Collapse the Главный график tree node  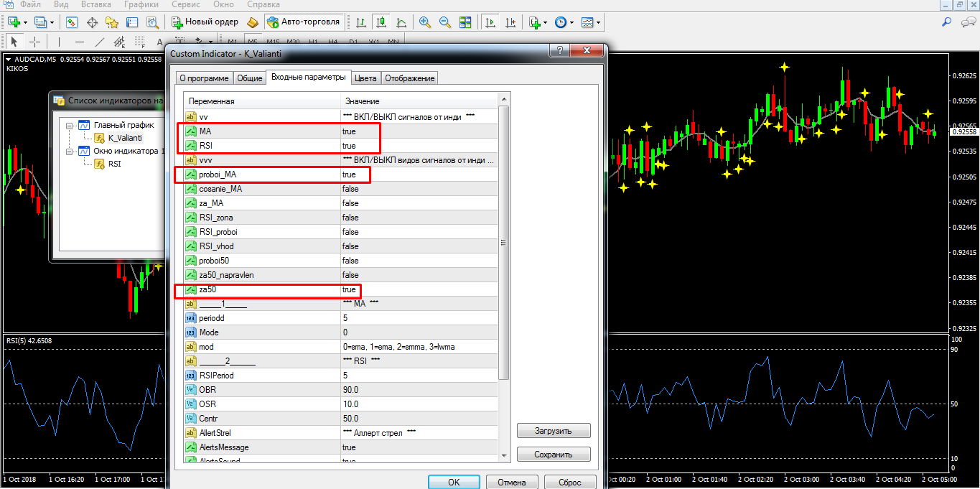[70, 126]
